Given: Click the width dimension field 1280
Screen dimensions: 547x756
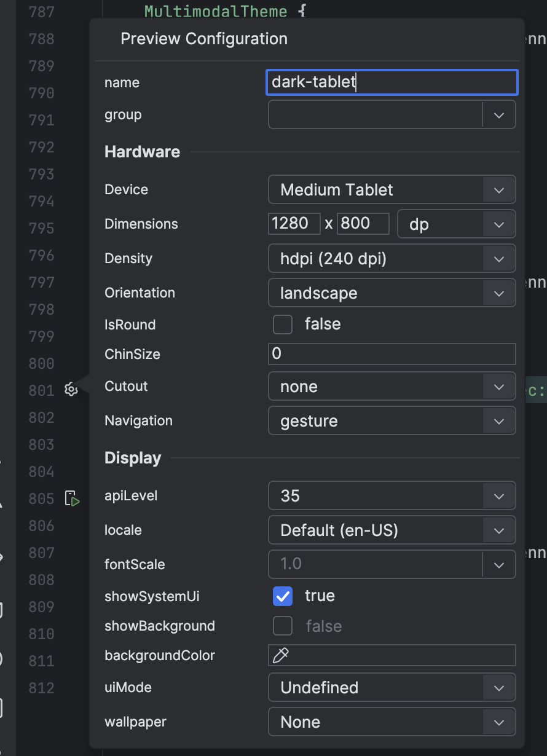Looking at the screenshot, I should [x=294, y=224].
